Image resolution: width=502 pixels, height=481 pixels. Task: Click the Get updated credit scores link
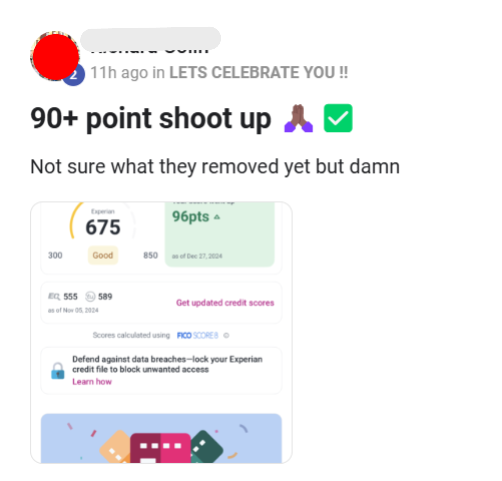click(x=225, y=303)
